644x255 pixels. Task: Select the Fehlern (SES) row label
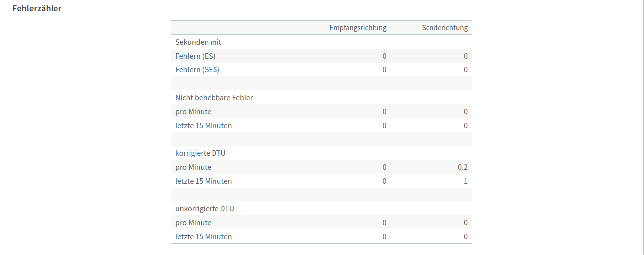197,70
